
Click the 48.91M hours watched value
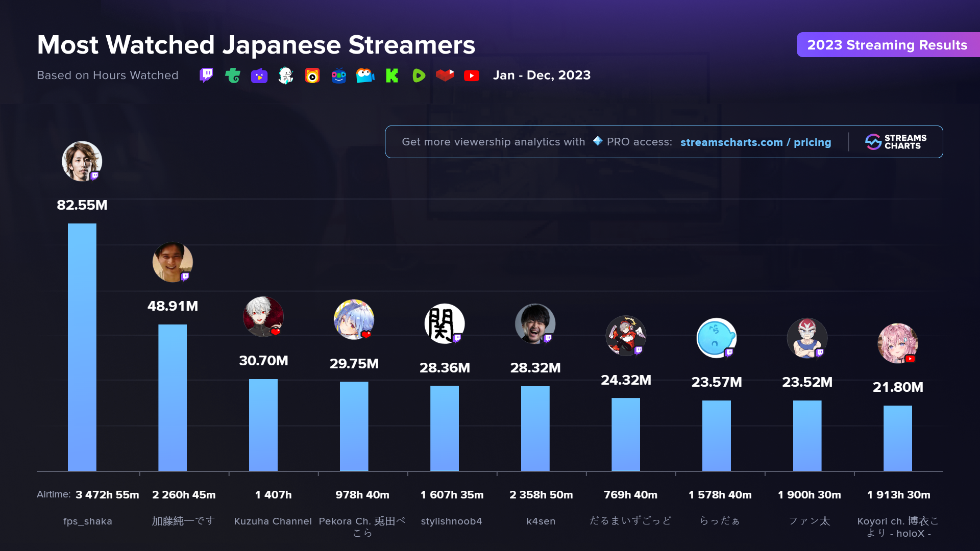click(x=173, y=306)
